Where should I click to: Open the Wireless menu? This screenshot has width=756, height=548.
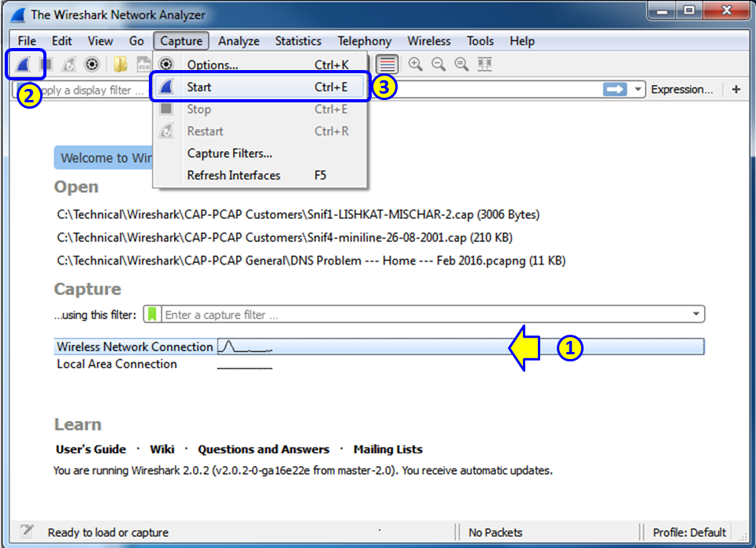coord(429,41)
